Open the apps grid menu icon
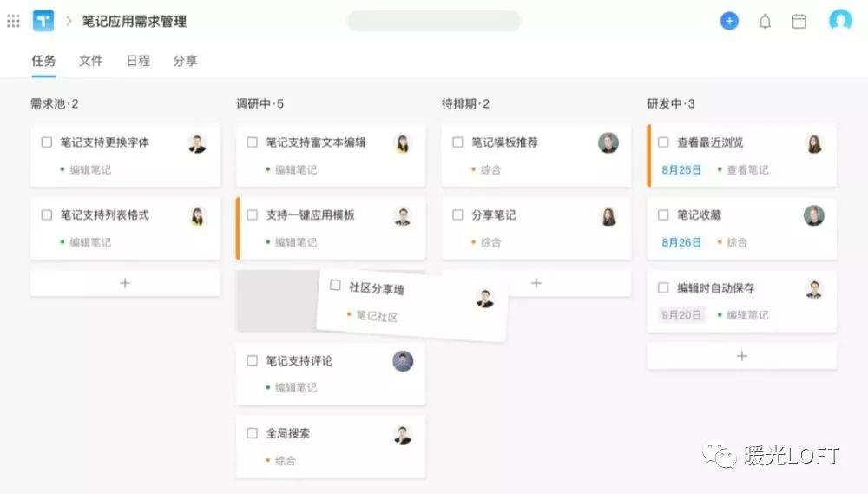 point(13,21)
